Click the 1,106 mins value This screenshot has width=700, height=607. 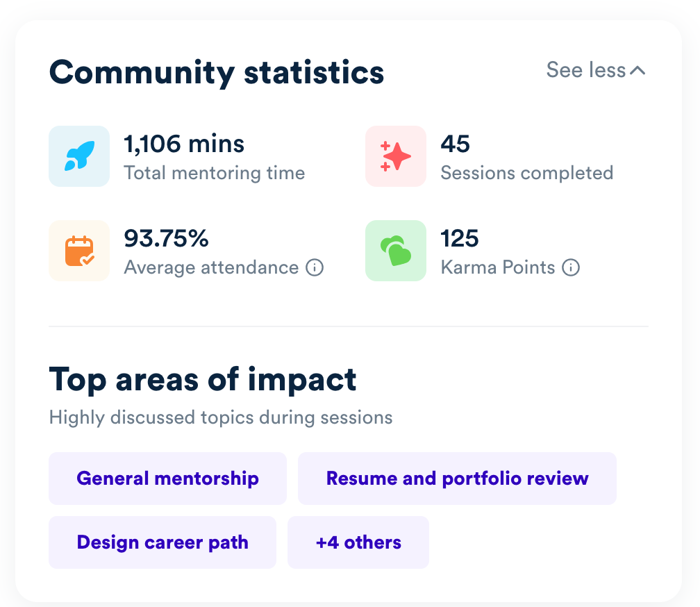click(x=184, y=144)
